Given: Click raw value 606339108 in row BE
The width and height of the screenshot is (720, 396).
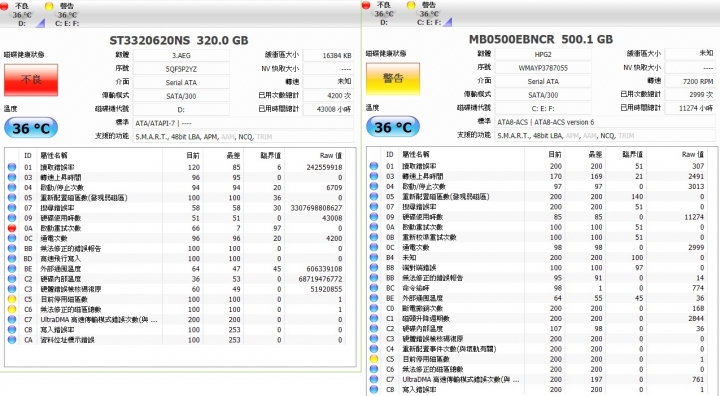Looking at the screenshot, I should click(324, 269).
